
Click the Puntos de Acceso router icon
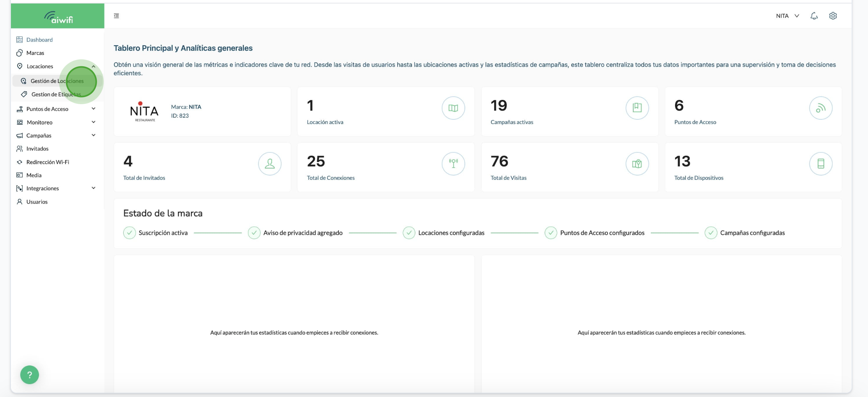pos(19,109)
